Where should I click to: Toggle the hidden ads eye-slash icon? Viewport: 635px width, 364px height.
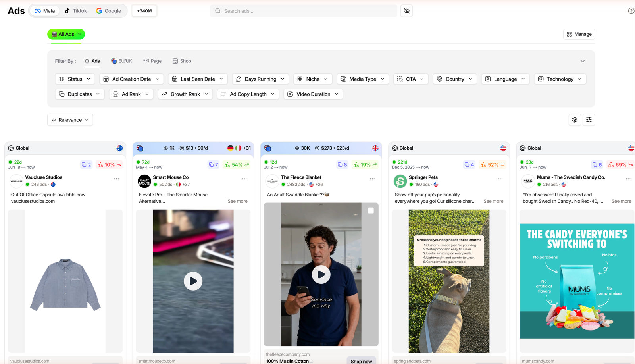(406, 11)
